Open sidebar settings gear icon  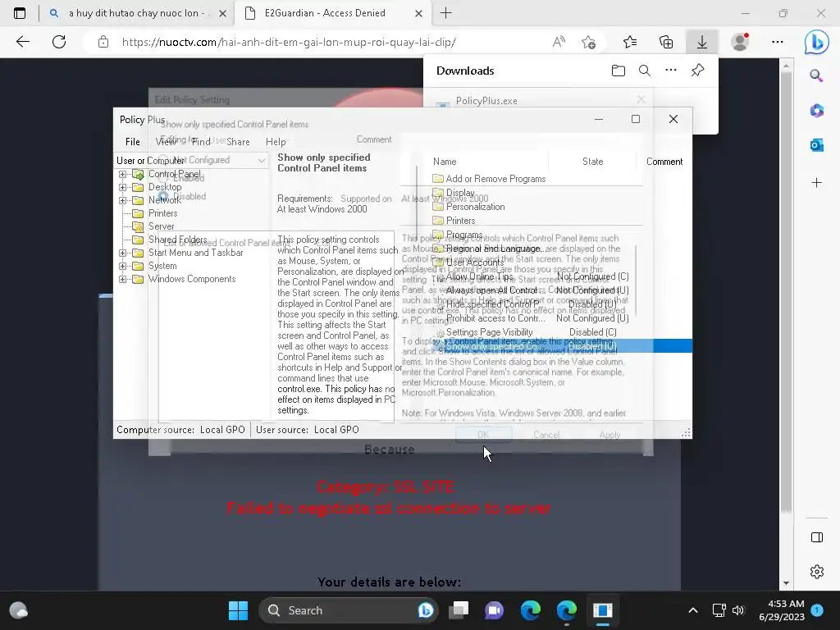(x=816, y=572)
